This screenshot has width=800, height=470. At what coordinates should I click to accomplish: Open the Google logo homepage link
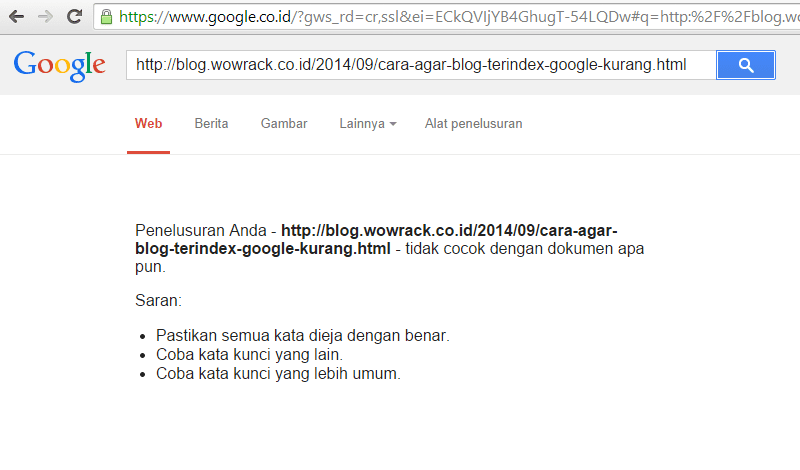coord(60,66)
